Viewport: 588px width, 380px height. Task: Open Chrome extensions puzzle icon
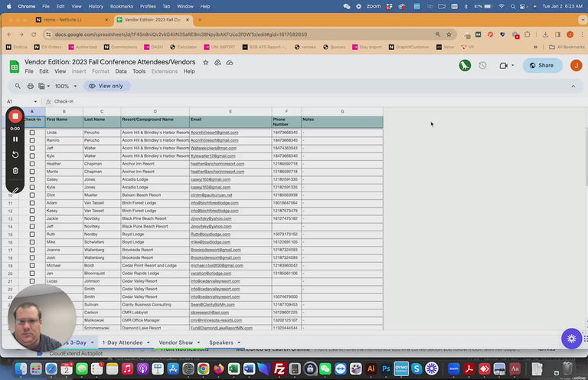[x=528, y=34]
